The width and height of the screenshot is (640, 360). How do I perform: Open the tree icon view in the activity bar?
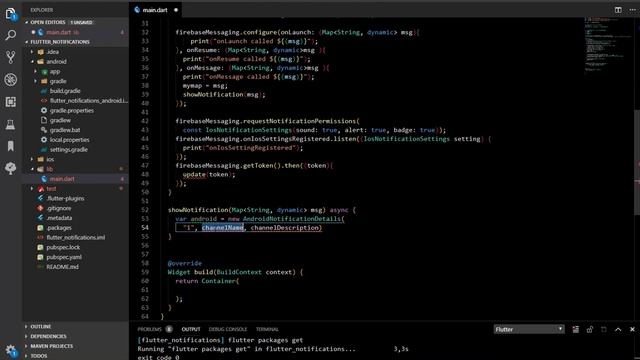point(11,168)
